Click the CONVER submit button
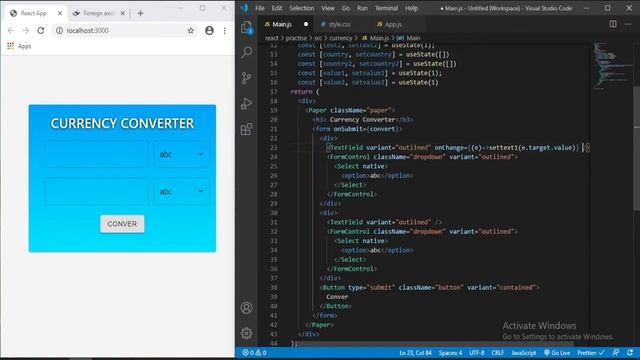The image size is (640, 360). (x=122, y=224)
